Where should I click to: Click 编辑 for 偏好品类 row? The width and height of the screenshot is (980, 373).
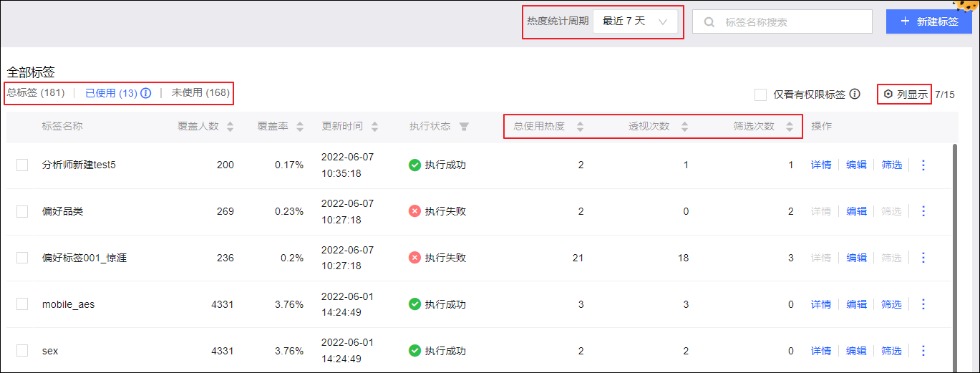click(x=856, y=211)
